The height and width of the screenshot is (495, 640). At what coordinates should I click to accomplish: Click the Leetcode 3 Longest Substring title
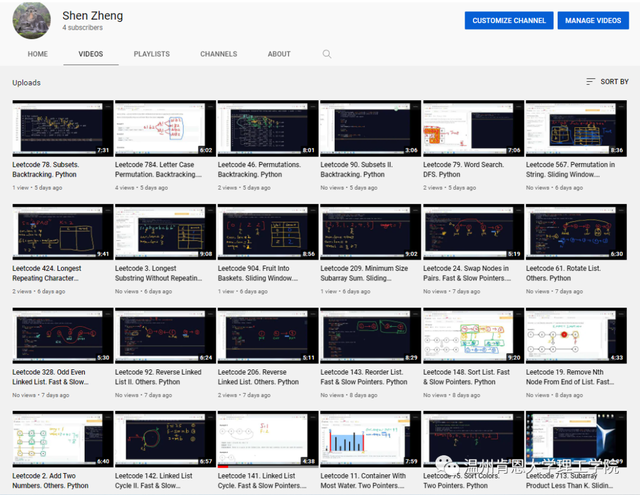point(159,273)
